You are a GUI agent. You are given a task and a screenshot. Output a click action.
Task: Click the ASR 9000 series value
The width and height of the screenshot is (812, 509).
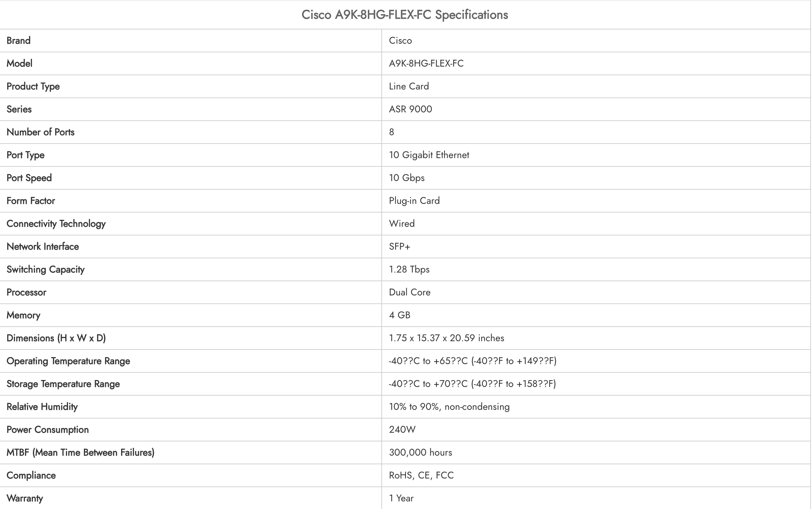pos(411,109)
